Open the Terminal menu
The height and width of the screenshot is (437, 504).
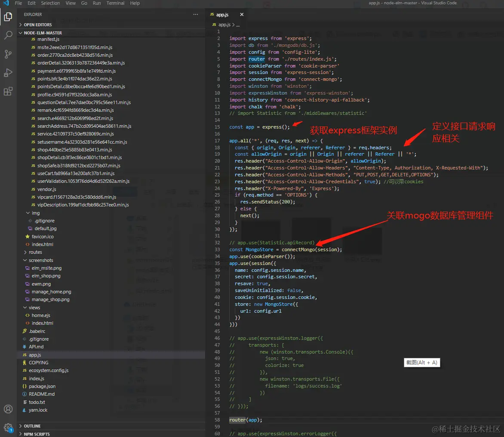(x=115, y=3)
